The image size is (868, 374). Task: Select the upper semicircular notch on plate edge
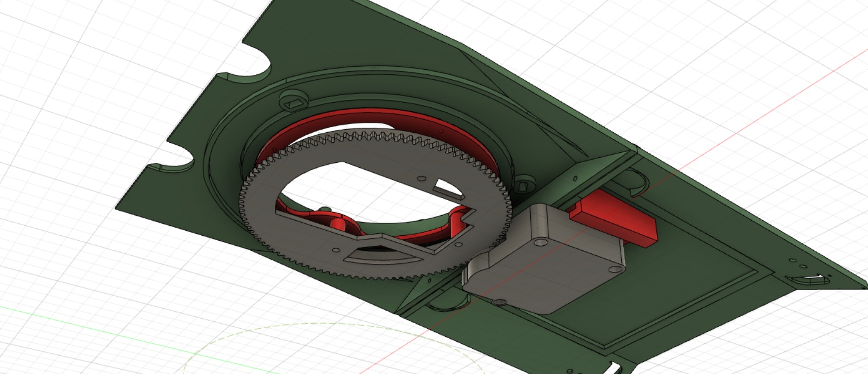251,65
